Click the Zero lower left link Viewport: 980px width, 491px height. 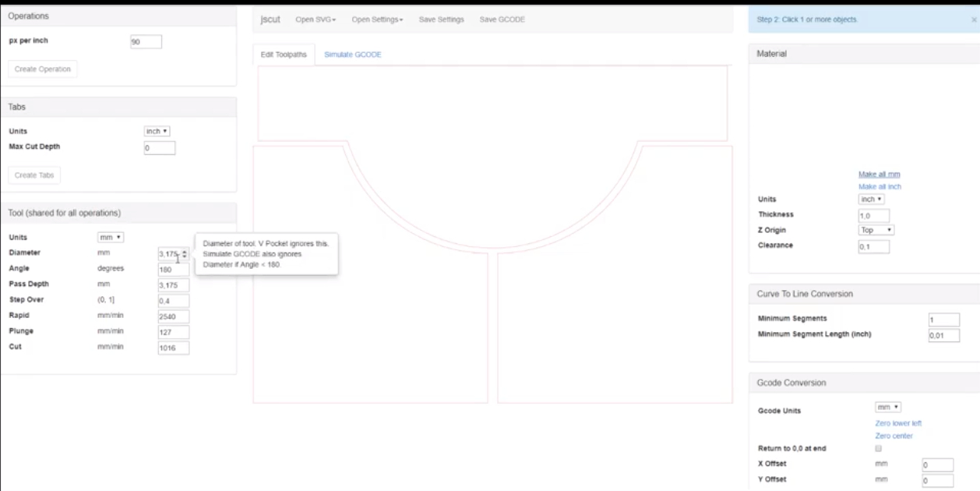coord(898,423)
